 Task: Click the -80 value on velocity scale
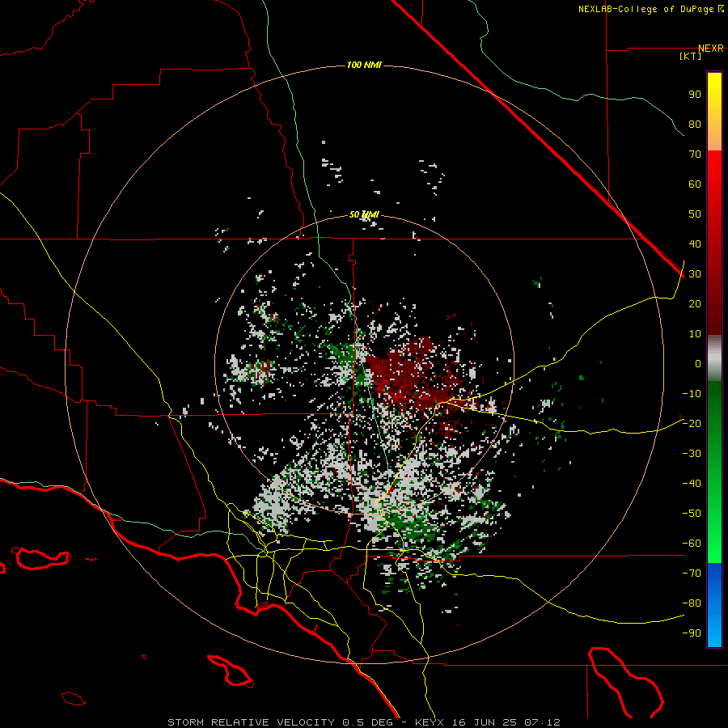point(692,603)
